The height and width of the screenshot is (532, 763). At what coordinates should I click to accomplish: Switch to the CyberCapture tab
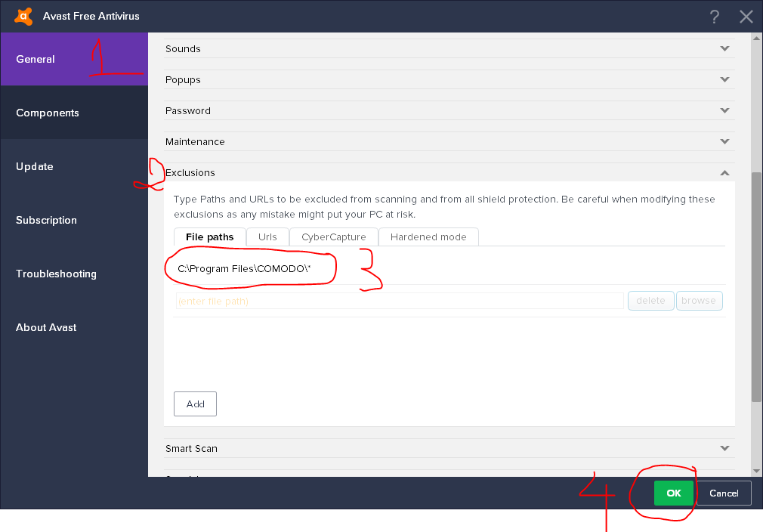pos(334,237)
